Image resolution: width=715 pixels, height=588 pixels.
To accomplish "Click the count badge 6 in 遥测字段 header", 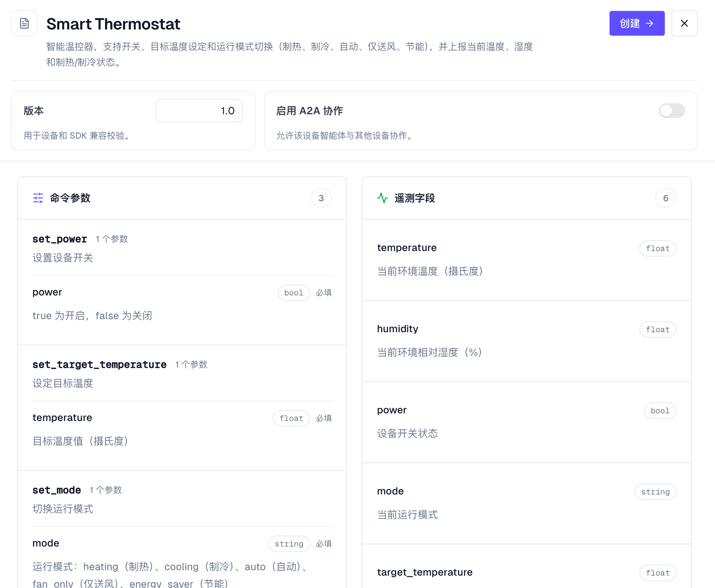I will [x=666, y=198].
